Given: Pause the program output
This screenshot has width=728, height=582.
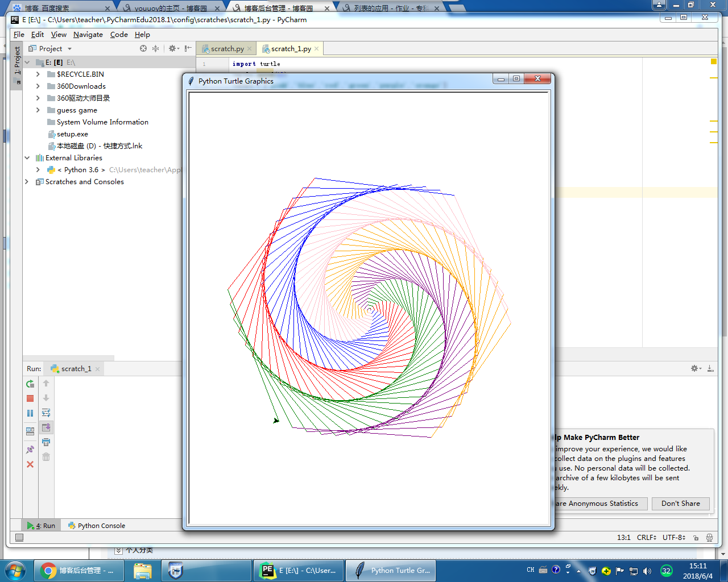Looking at the screenshot, I should pyautogui.click(x=30, y=413).
